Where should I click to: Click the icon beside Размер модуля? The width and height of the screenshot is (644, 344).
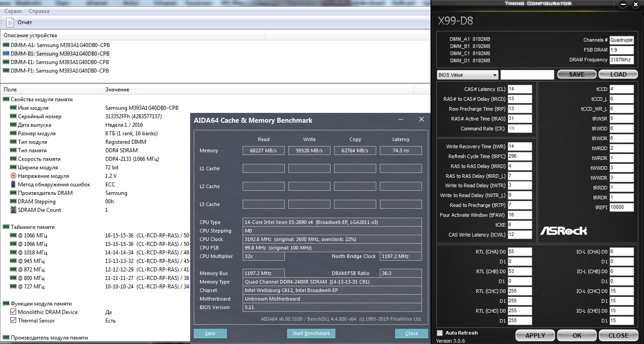13,133
